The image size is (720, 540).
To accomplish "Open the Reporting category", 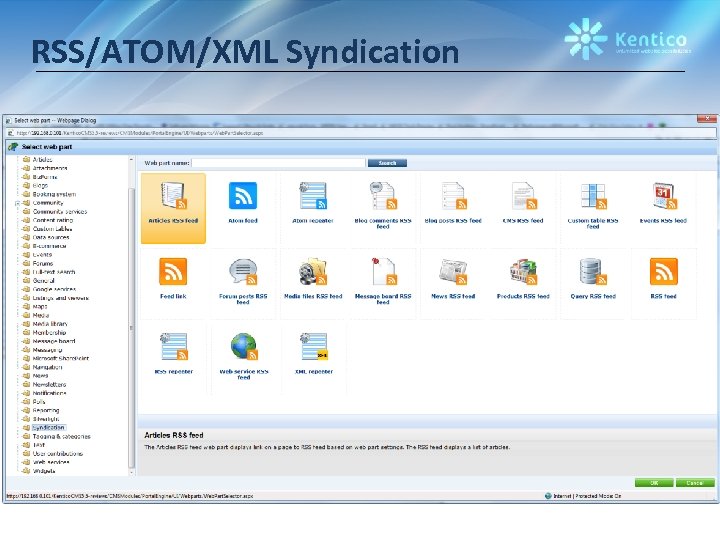I will pos(45,411).
